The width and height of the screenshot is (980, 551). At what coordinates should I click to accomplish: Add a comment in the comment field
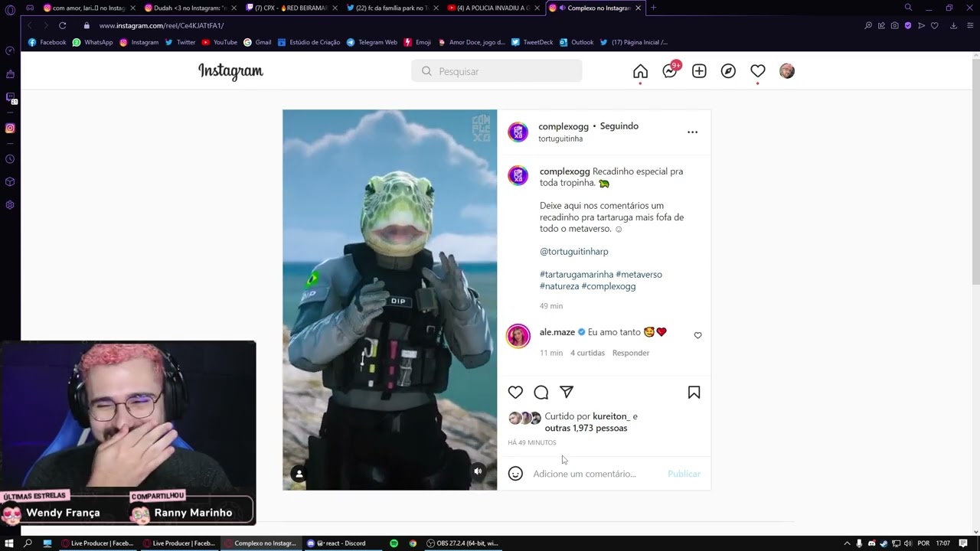[x=585, y=474]
